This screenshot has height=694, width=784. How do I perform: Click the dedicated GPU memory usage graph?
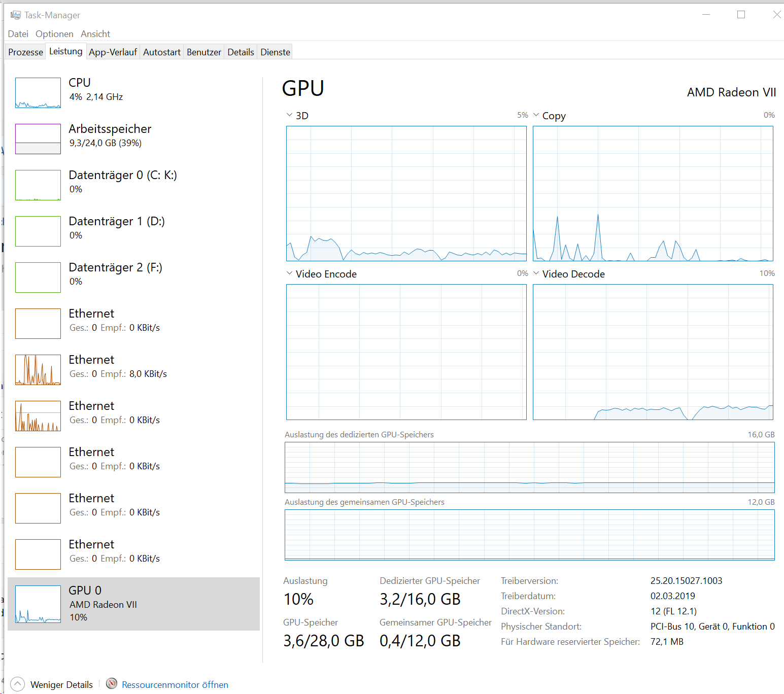click(530, 467)
